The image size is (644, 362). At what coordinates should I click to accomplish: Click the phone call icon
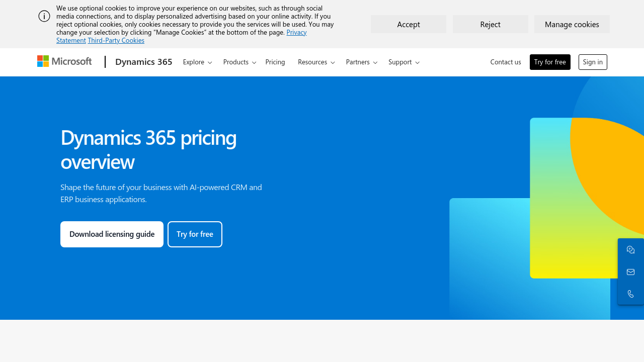630,294
